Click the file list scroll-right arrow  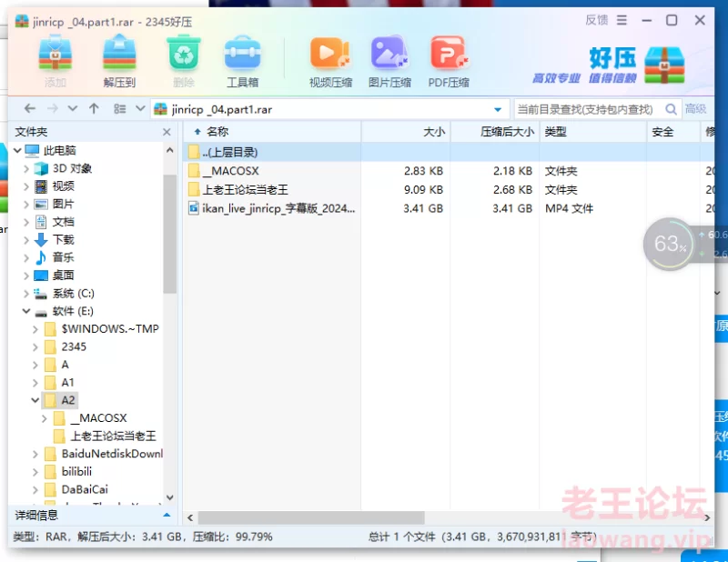(707, 517)
